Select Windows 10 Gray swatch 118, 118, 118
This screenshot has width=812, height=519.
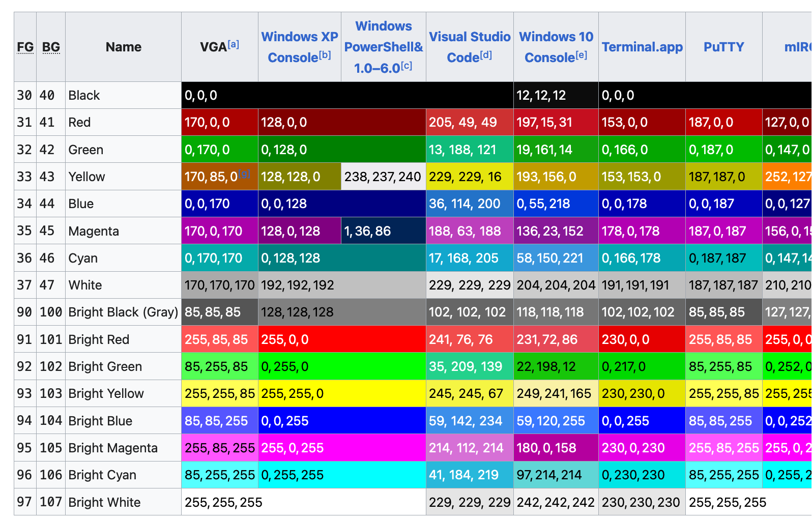[x=556, y=312]
